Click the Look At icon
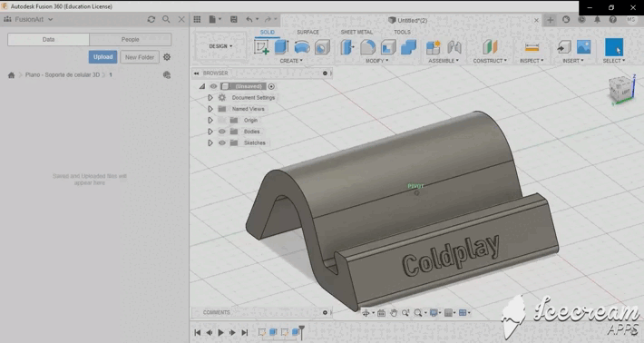Screen dimensions: 644x343 (381, 313)
